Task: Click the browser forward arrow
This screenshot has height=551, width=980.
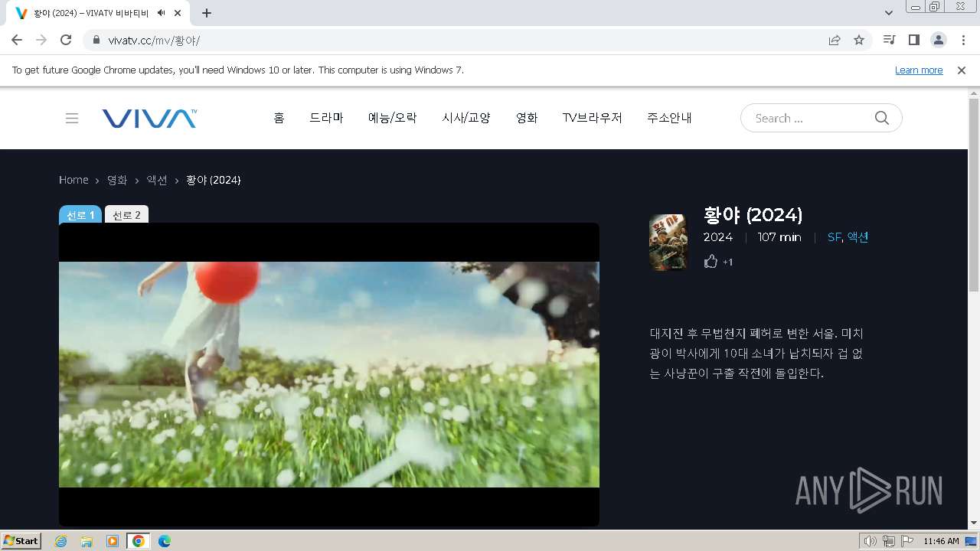Action: coord(41,40)
